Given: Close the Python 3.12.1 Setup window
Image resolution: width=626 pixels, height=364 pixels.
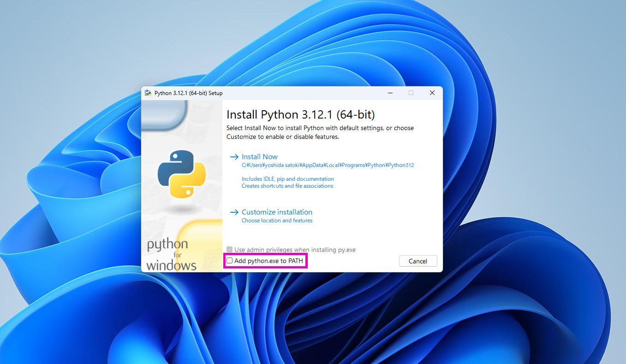Looking at the screenshot, I should (x=432, y=93).
